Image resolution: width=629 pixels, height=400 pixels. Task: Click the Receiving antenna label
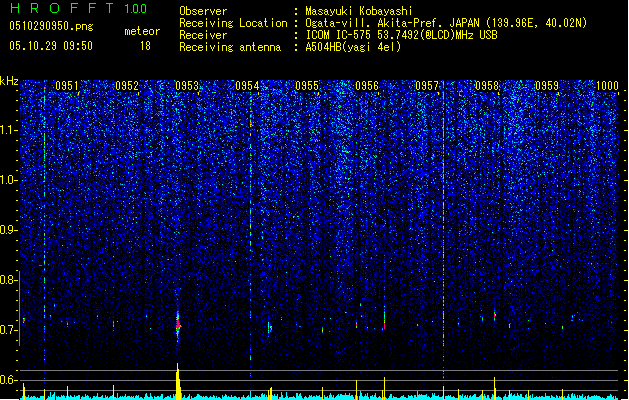[230, 47]
